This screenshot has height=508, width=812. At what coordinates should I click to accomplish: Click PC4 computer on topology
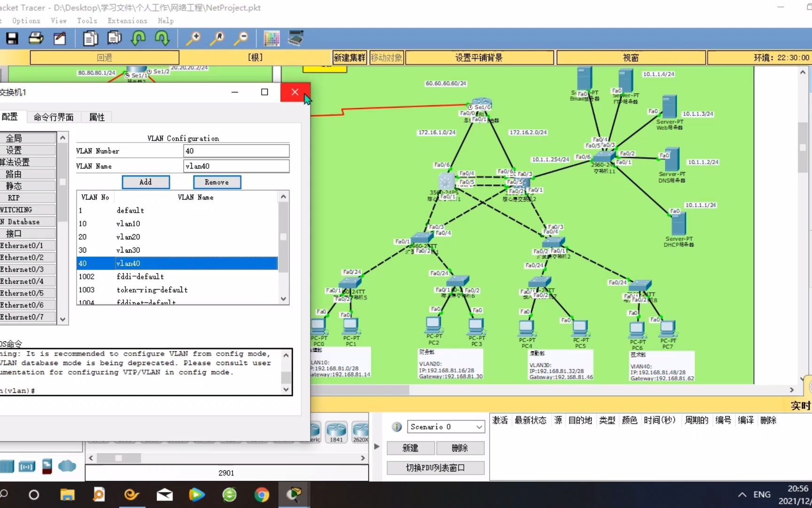[526, 328]
